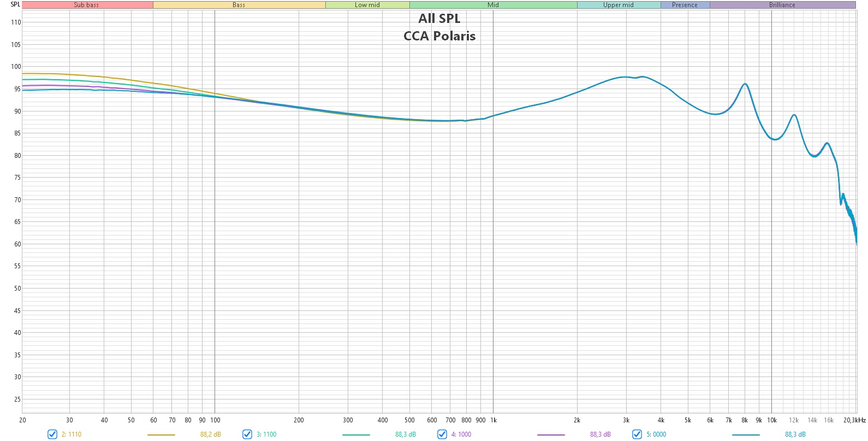Click the '16k' frequency axis label

pos(829,420)
